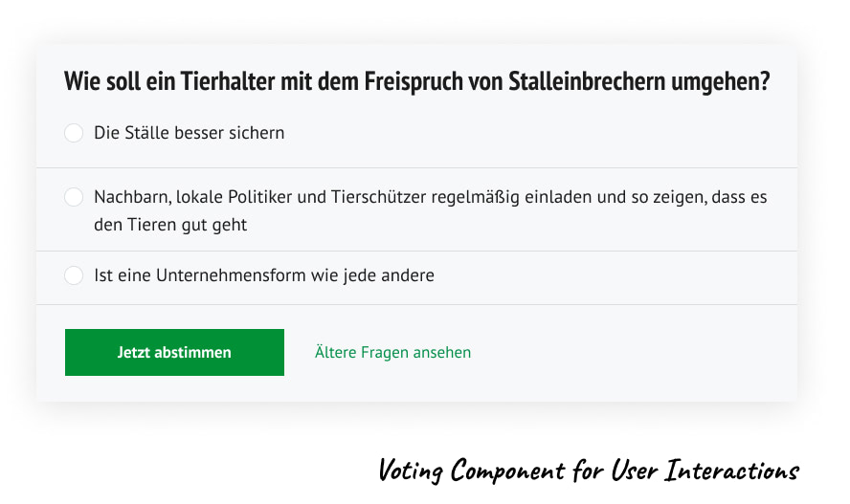
Task: Click the text line 'den Tieren gut geht'
Action: [x=170, y=225]
